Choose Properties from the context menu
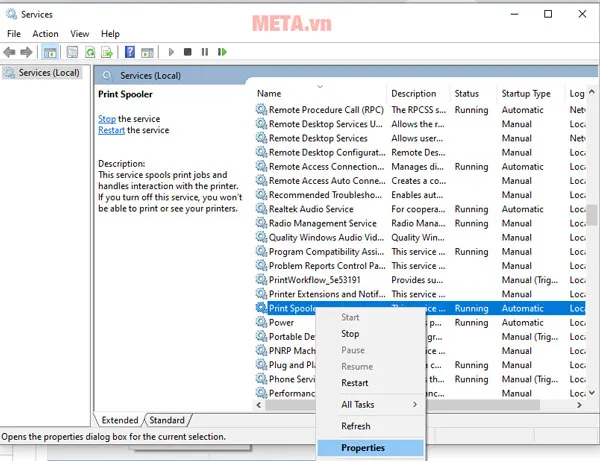Viewport: 600px width, 461px height. point(363,448)
